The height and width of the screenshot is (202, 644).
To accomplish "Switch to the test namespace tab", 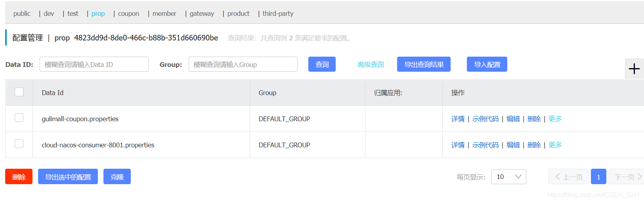I will [x=73, y=13].
